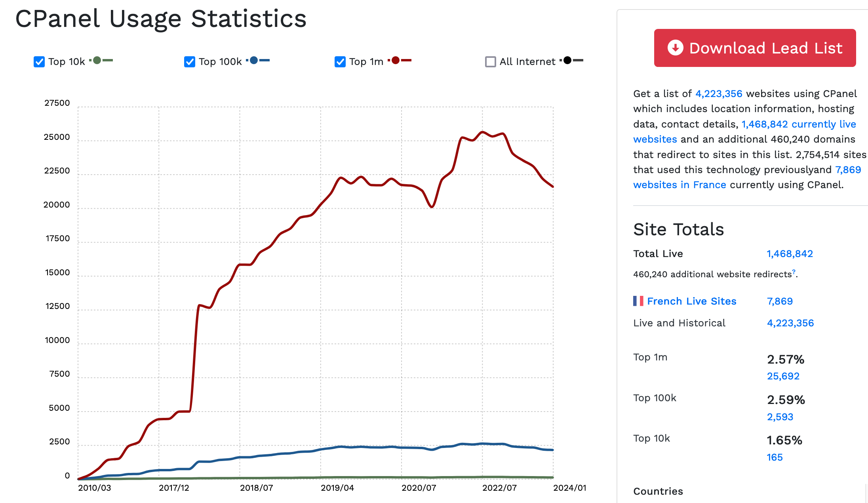Select the French Live Sites link
The width and height of the screenshot is (868, 503).
(x=692, y=301)
